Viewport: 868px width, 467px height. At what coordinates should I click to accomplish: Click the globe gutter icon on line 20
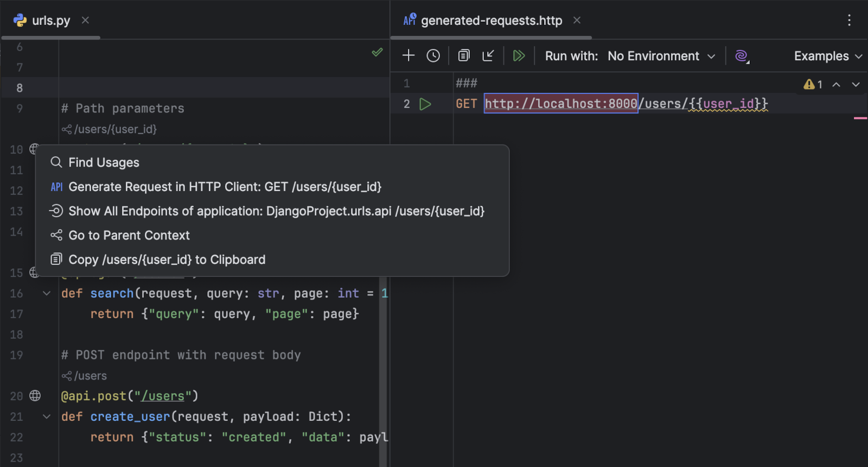click(x=35, y=396)
